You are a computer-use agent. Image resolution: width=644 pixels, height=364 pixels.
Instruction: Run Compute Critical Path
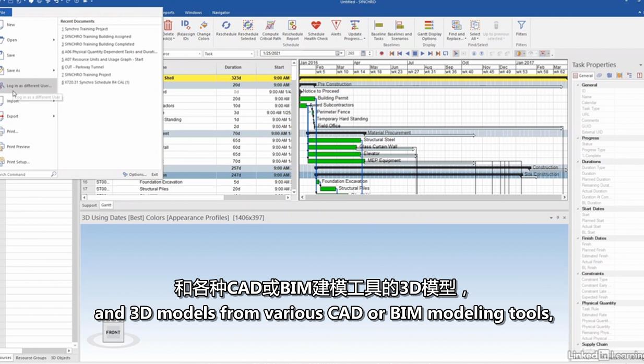[x=270, y=30]
